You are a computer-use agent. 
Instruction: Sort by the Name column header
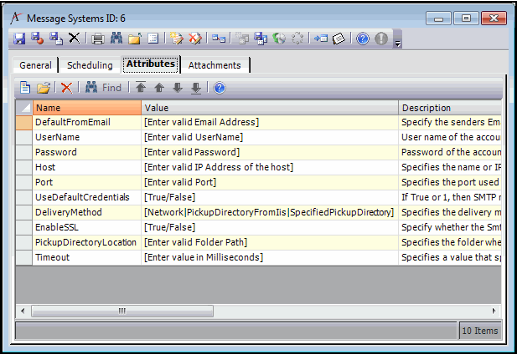pyautogui.click(x=87, y=108)
